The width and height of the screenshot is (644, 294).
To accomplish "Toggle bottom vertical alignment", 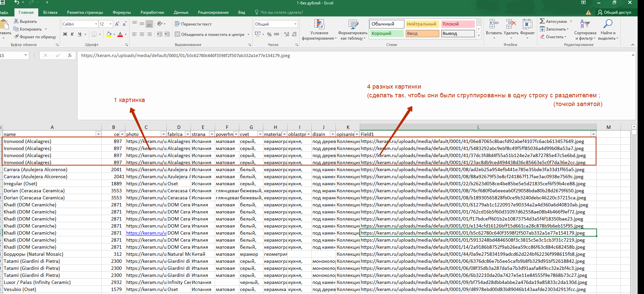I will point(149,24).
